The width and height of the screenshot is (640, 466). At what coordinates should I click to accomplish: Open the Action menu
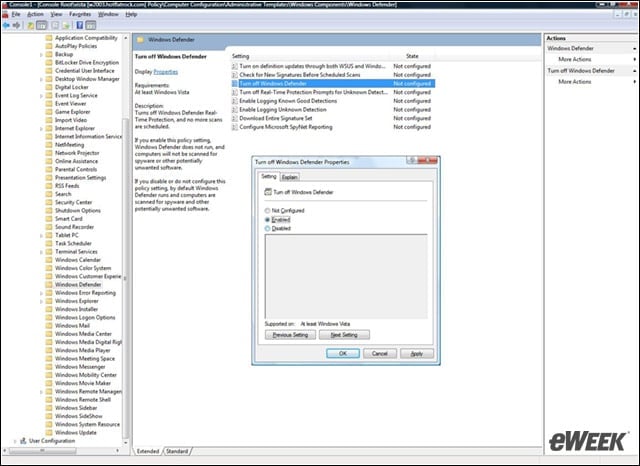pos(36,14)
